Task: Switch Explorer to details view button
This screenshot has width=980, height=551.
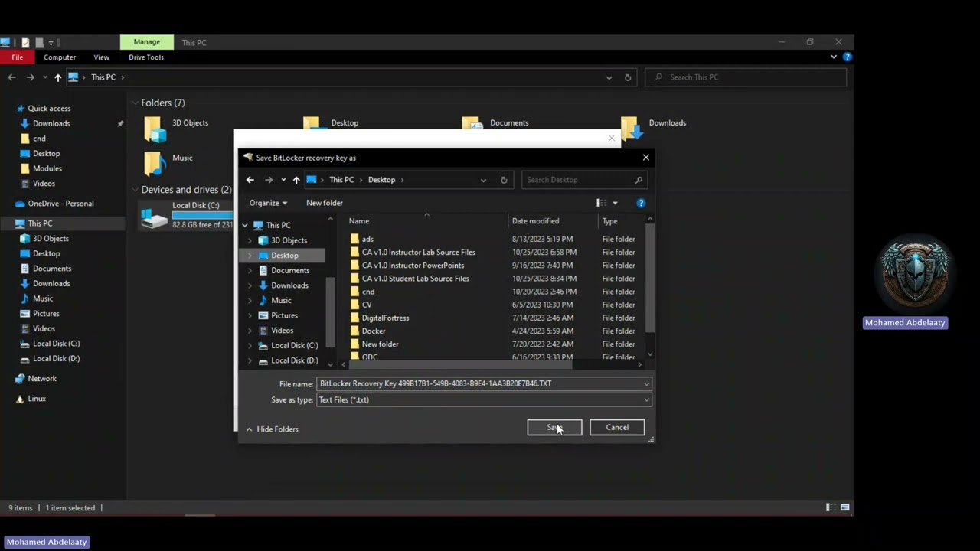Action: coord(831,507)
